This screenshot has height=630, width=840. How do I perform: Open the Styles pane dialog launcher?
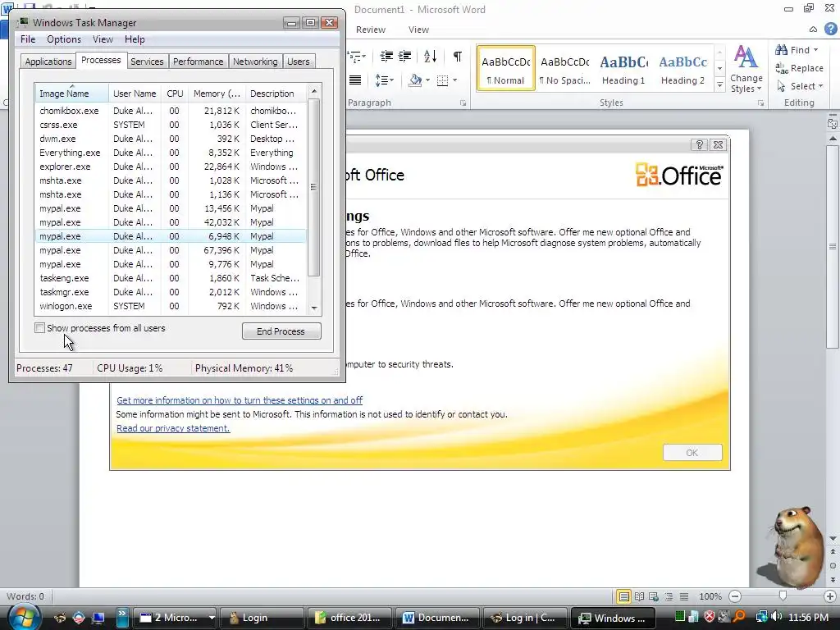[x=760, y=103]
